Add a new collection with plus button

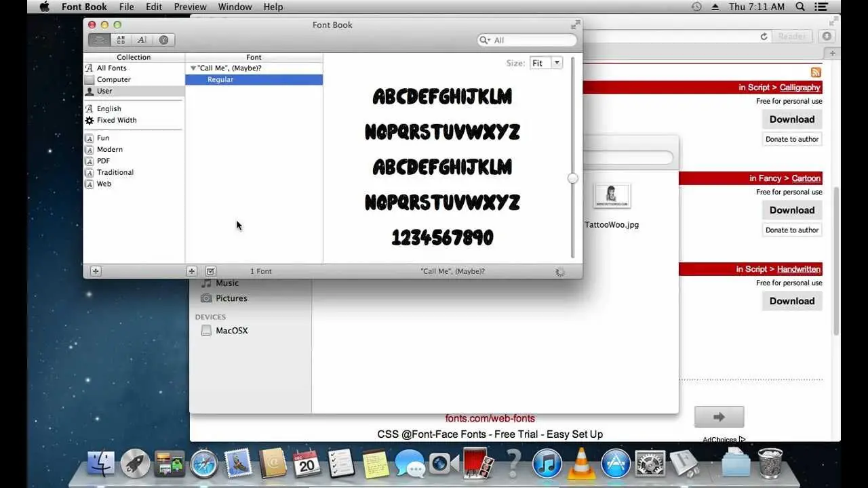click(96, 271)
